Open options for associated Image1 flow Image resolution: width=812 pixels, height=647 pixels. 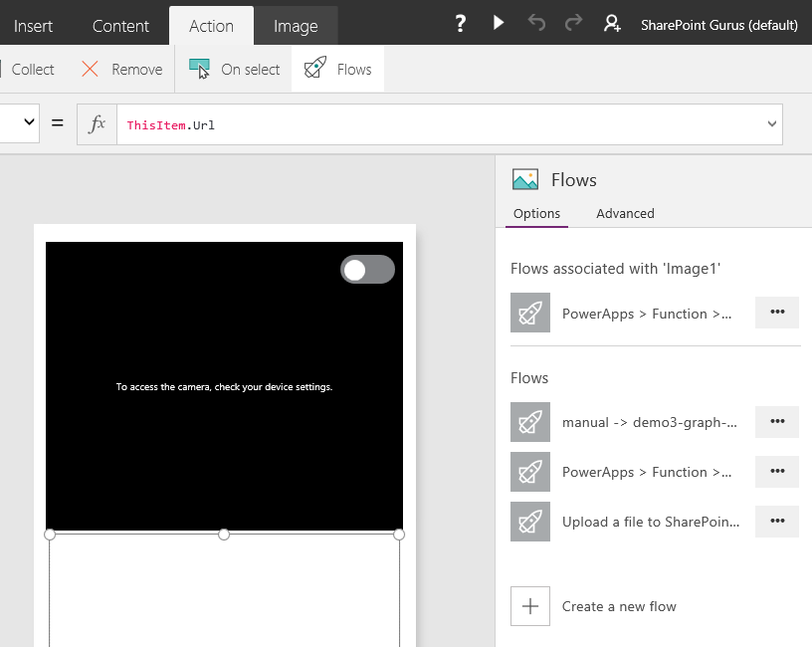(777, 312)
